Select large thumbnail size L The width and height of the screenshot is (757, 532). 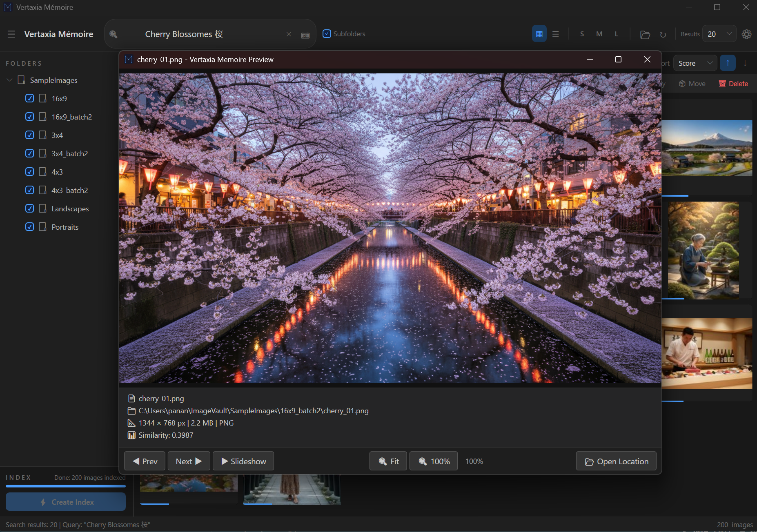(616, 34)
